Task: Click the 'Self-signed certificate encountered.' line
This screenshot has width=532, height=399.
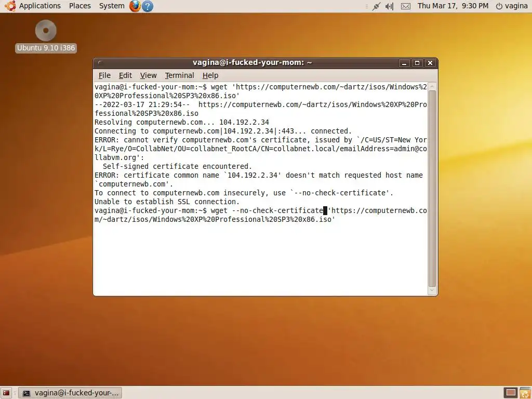Action: tap(177, 166)
